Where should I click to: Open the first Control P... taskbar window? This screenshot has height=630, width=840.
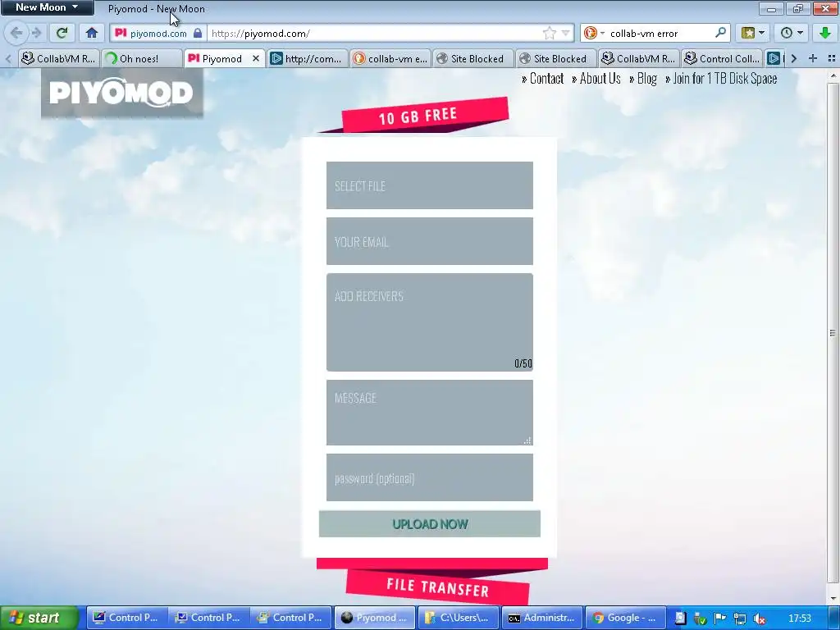127,618
